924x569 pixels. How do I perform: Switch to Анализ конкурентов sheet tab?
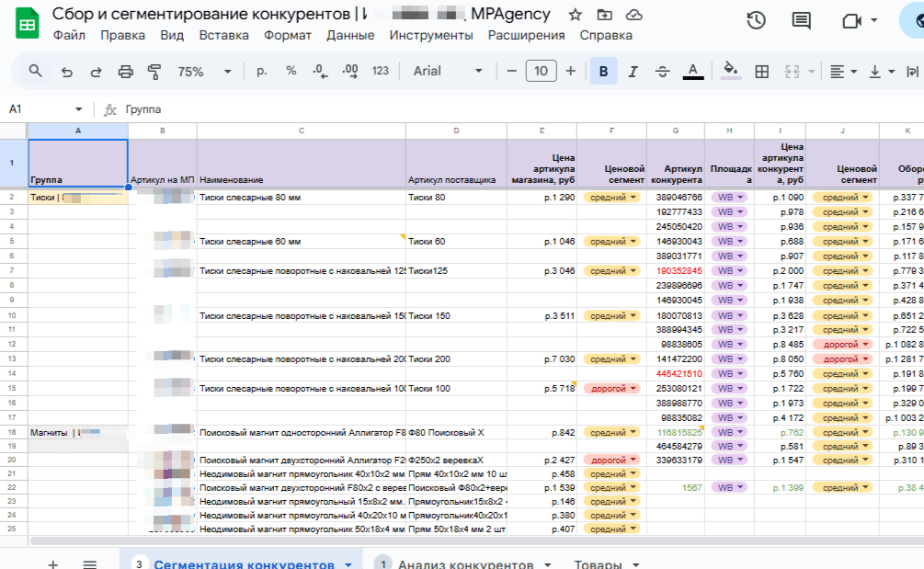tap(465, 563)
